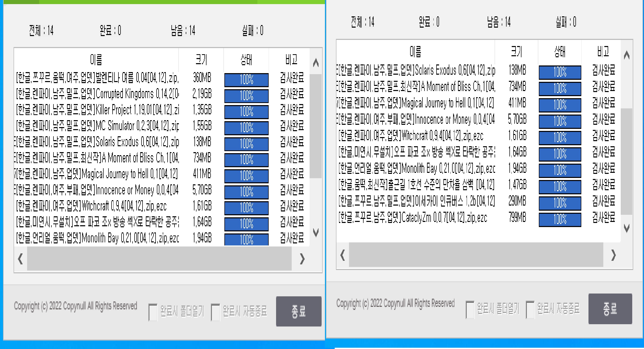The width and height of the screenshot is (644, 349).
Task: Toggle 완료시 폴더열기 checkbox in right window
Action: coord(470,309)
